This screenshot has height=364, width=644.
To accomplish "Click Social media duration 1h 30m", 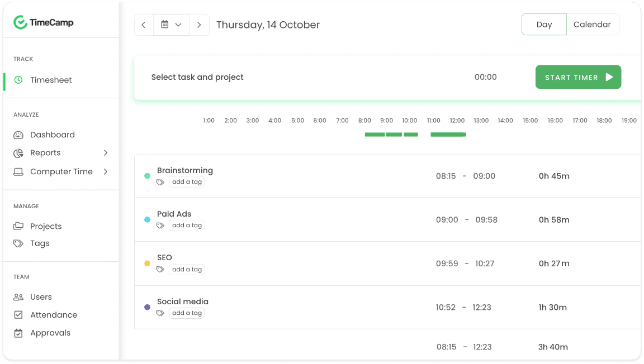I will [553, 308].
